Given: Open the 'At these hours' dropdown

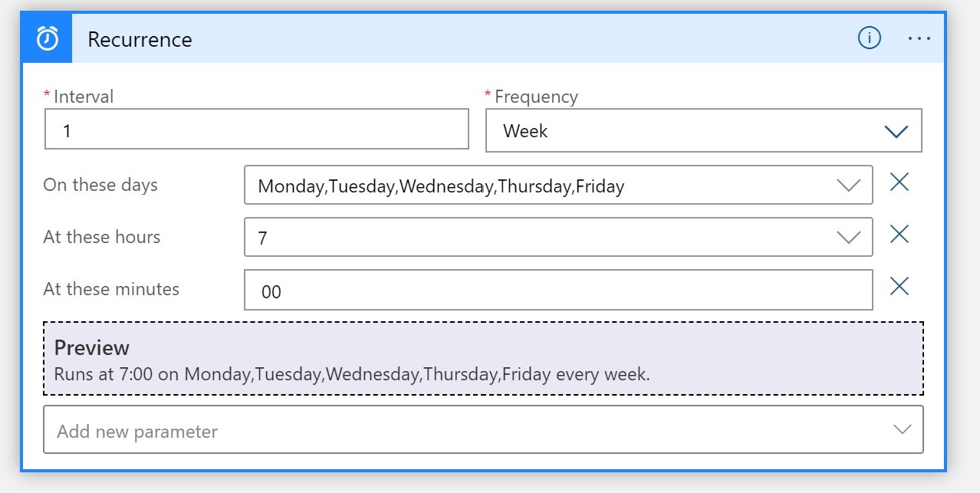Looking at the screenshot, I should [537, 238].
